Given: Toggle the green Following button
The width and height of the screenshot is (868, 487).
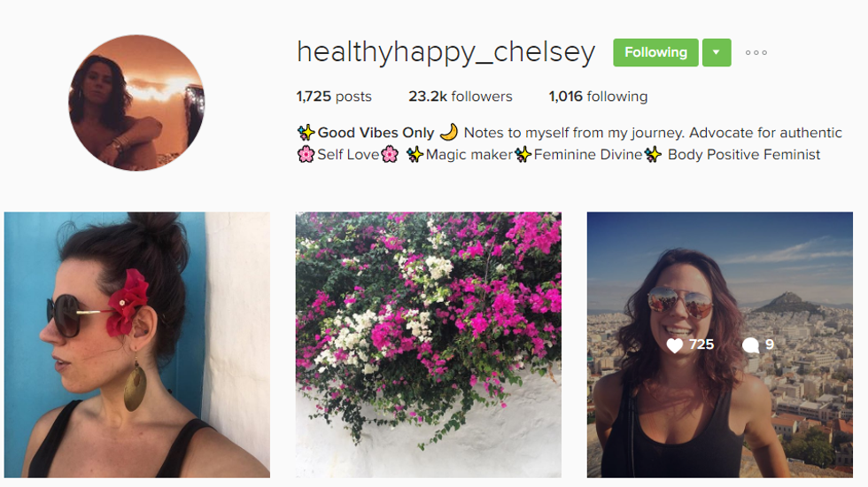Looking at the screenshot, I should tap(655, 52).
